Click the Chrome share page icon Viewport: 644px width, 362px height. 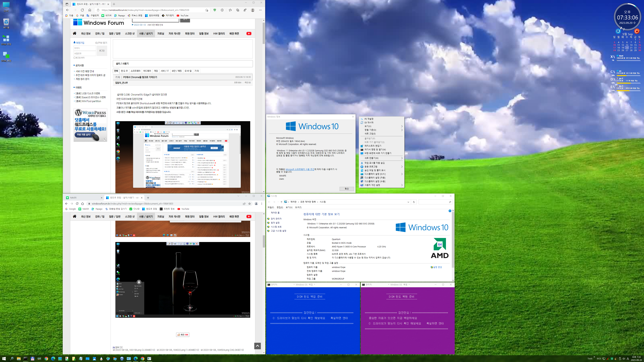click(x=244, y=204)
